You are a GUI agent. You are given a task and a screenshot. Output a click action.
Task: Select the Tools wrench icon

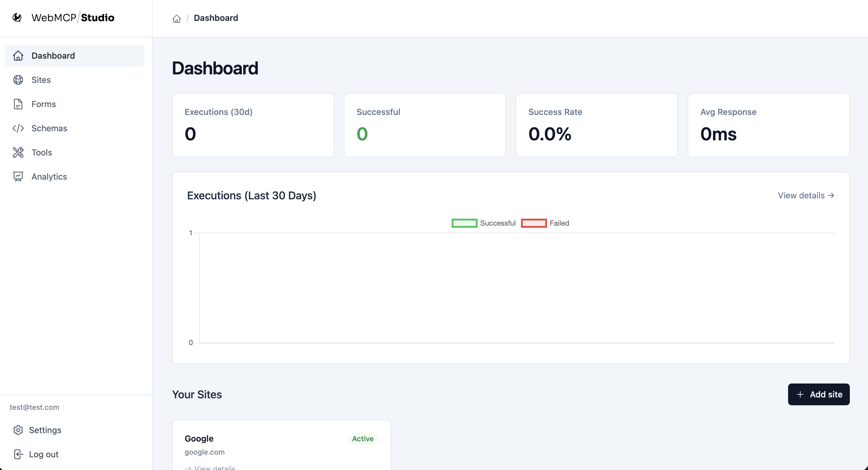point(18,152)
